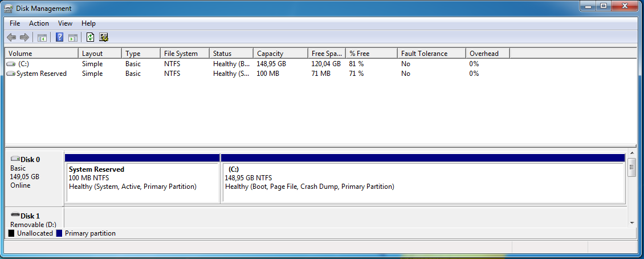The height and width of the screenshot is (259, 644).
Task: Click the 81 % free cell
Action: click(x=357, y=64)
